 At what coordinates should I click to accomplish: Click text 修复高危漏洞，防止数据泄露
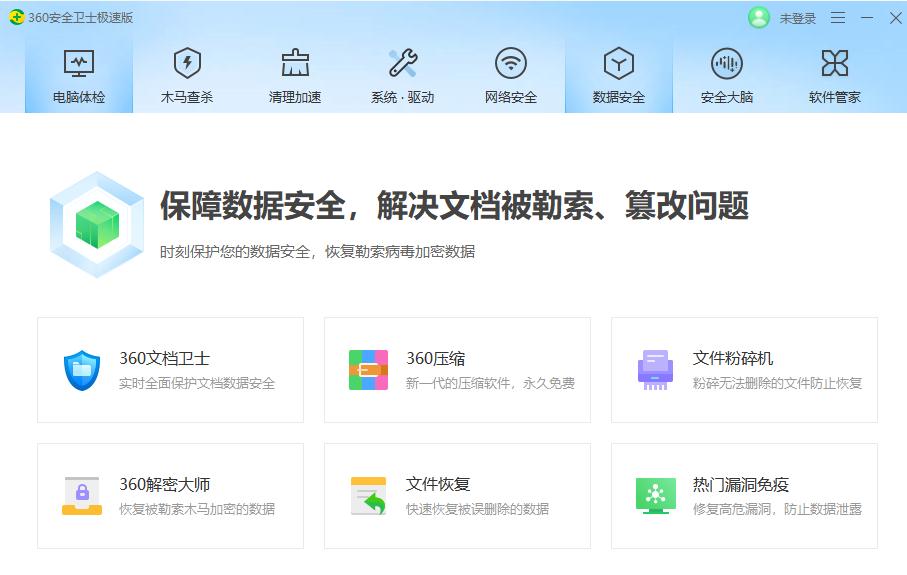(x=777, y=509)
